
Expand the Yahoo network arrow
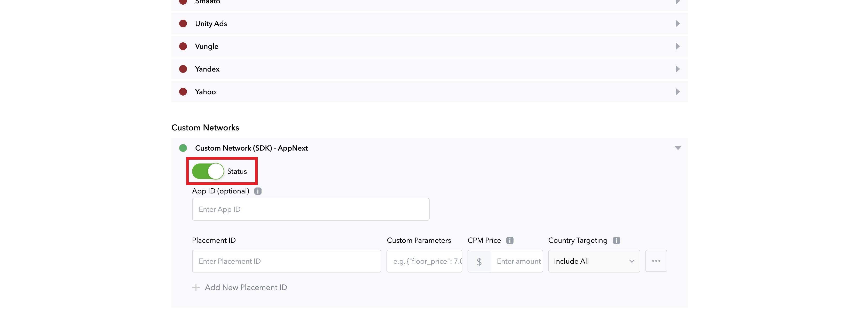[x=678, y=92]
